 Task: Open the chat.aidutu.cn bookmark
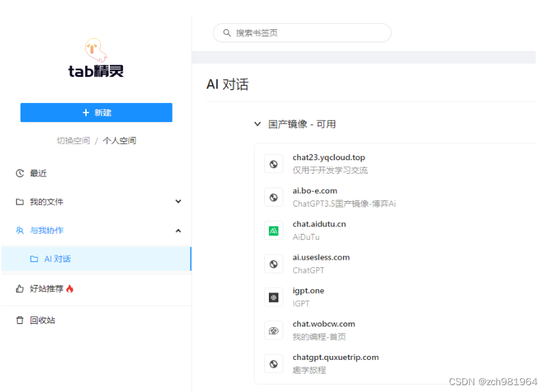coord(319,224)
